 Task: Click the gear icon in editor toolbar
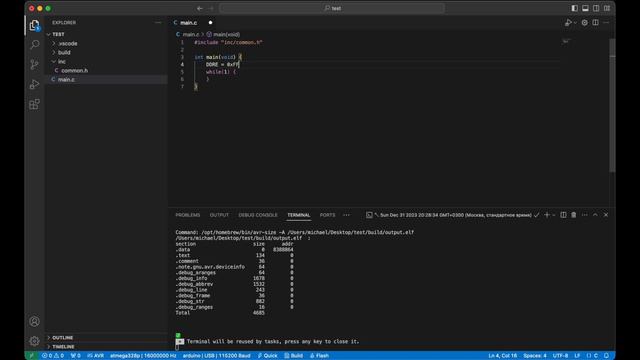584,23
